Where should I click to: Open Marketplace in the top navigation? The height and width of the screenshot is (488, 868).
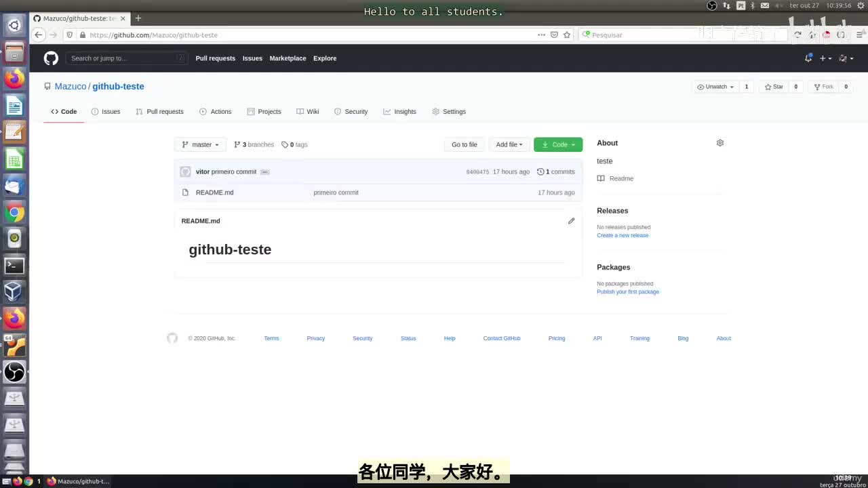click(x=288, y=58)
